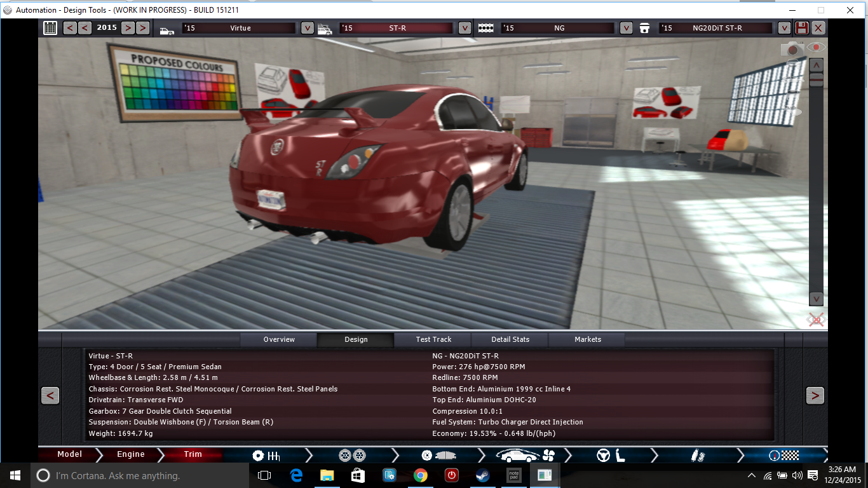Jump back years with outer left arrow
Image resolution: width=868 pixels, height=488 pixels.
tap(70, 28)
